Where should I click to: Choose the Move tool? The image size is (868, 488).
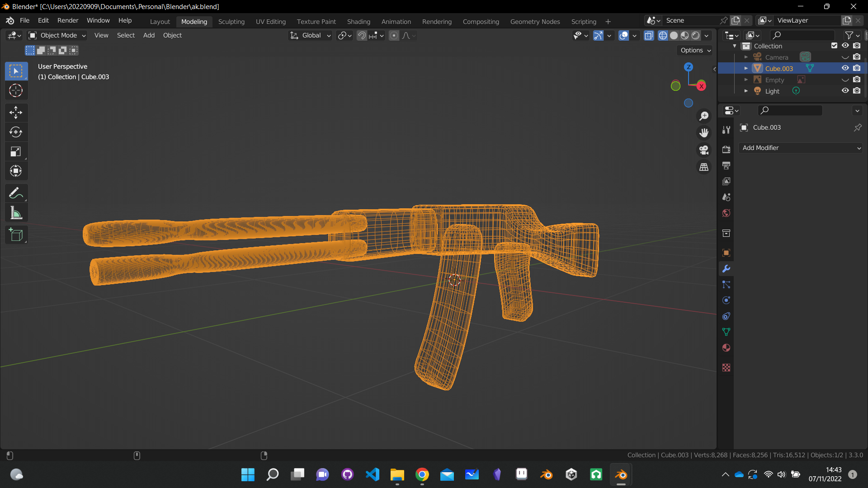click(16, 113)
